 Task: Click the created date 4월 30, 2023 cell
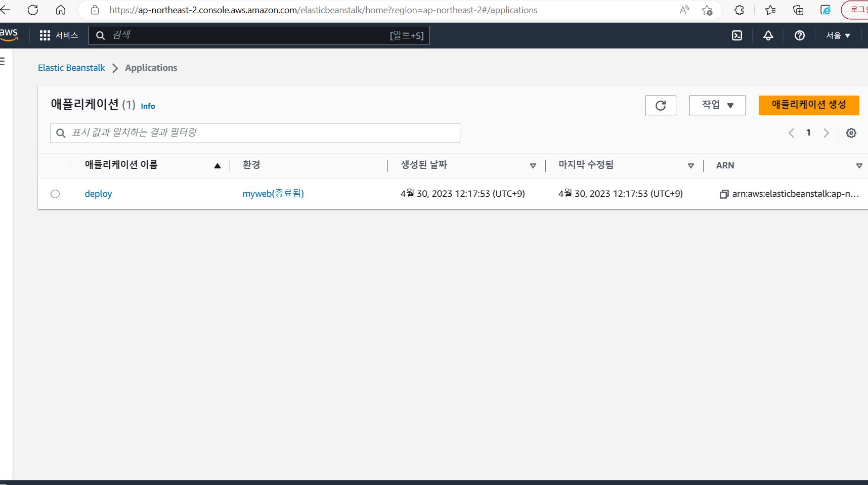click(x=463, y=194)
